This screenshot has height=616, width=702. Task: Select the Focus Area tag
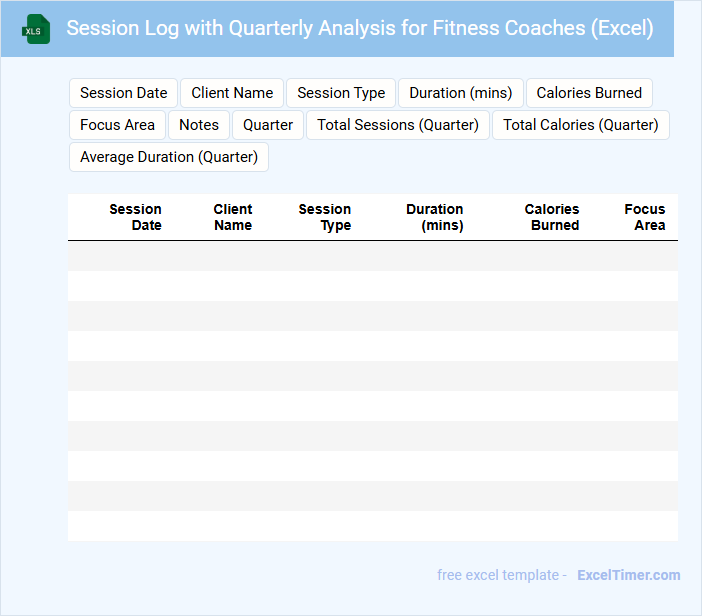tap(117, 125)
